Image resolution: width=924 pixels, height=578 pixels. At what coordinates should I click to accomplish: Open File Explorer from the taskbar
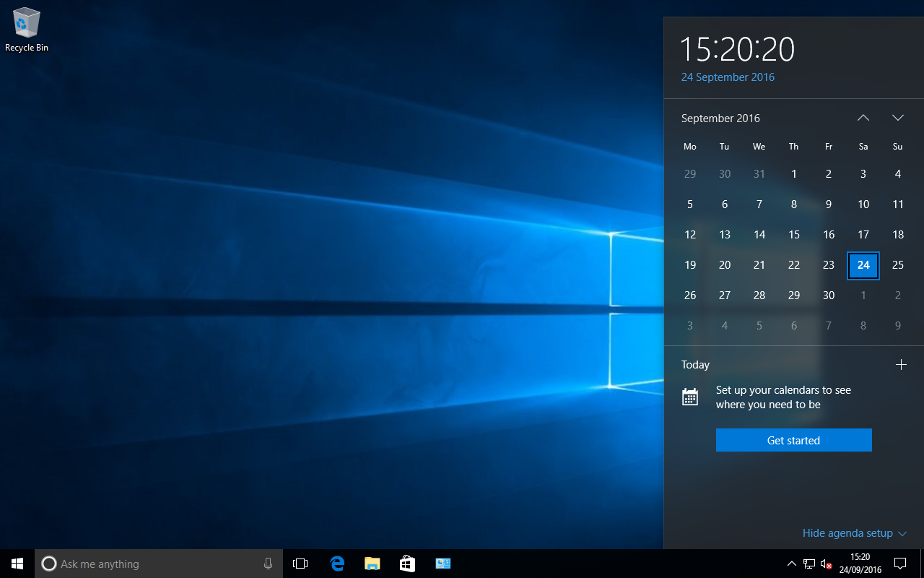click(372, 564)
